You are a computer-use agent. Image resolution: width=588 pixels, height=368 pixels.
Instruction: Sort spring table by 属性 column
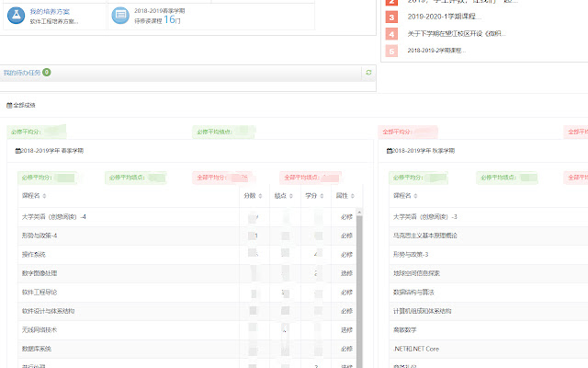[x=345, y=196]
